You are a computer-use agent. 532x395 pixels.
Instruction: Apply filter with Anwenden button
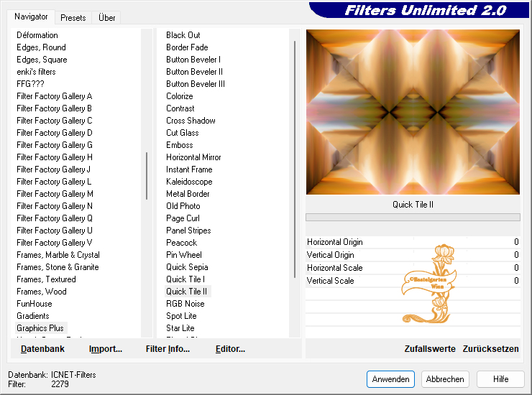(x=390, y=379)
